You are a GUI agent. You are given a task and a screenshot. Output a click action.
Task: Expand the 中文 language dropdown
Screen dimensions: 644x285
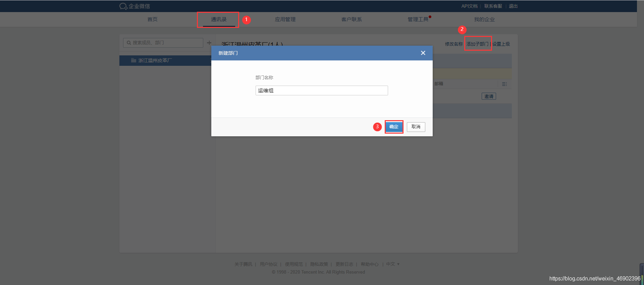coord(393,264)
